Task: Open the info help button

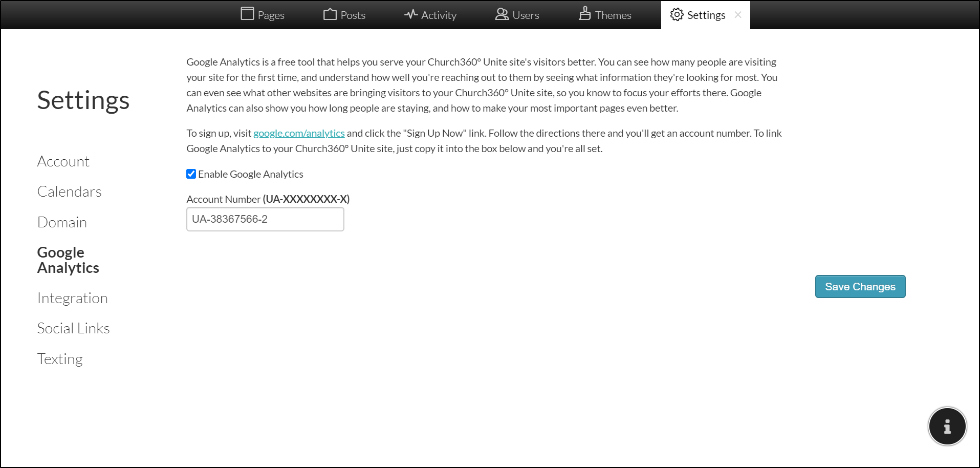Action: (x=947, y=426)
